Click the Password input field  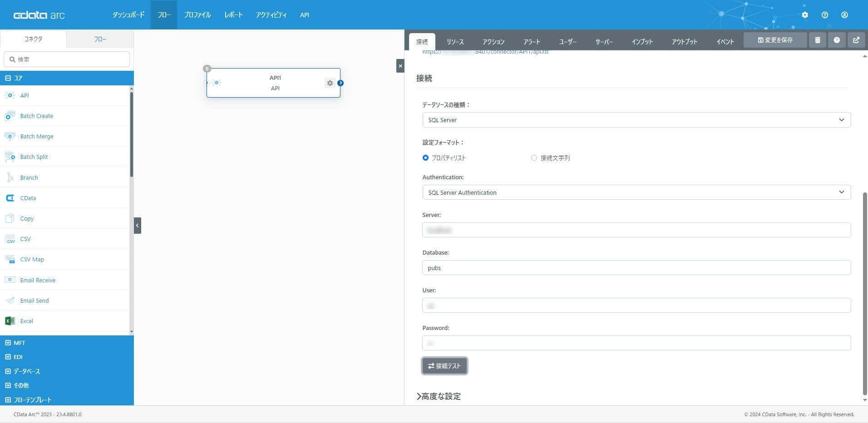(x=636, y=343)
